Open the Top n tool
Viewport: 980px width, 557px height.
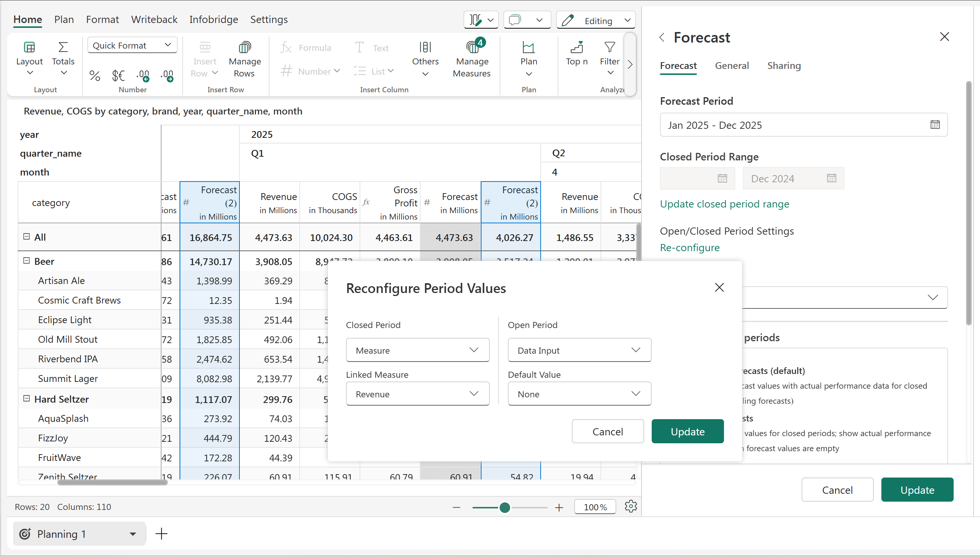point(576,47)
